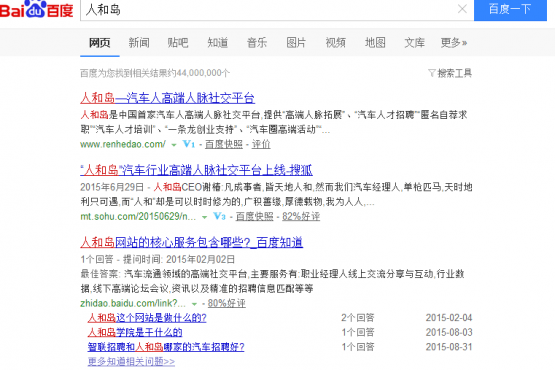
Task: Expand the 更多» menu
Action: (x=454, y=43)
